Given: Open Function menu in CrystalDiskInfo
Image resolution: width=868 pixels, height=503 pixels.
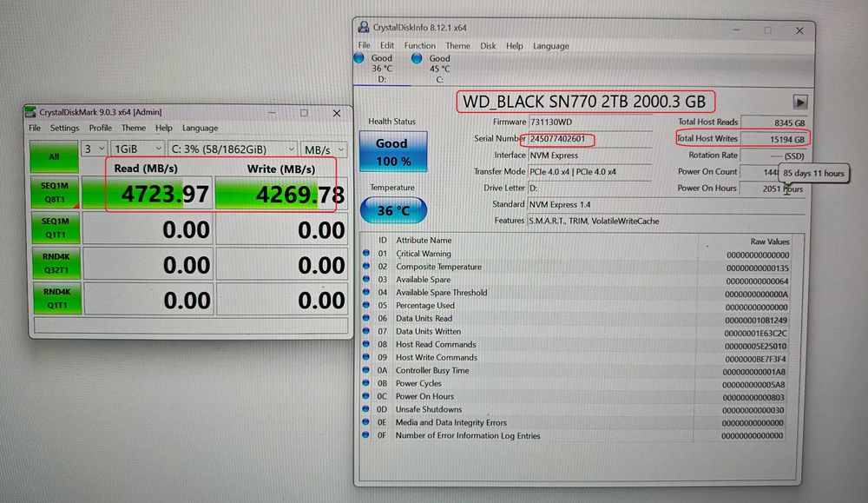Looking at the screenshot, I should tap(419, 45).
